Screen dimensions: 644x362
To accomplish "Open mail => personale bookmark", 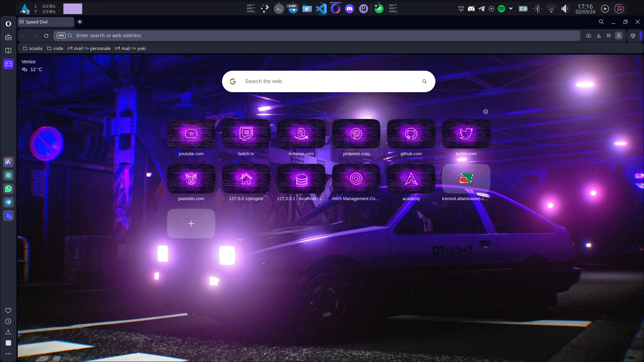I will point(89,48).
